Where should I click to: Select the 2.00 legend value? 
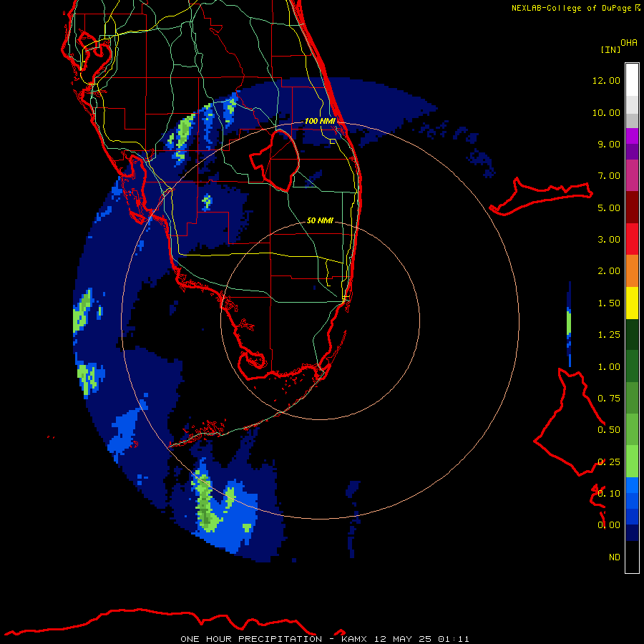(x=609, y=271)
